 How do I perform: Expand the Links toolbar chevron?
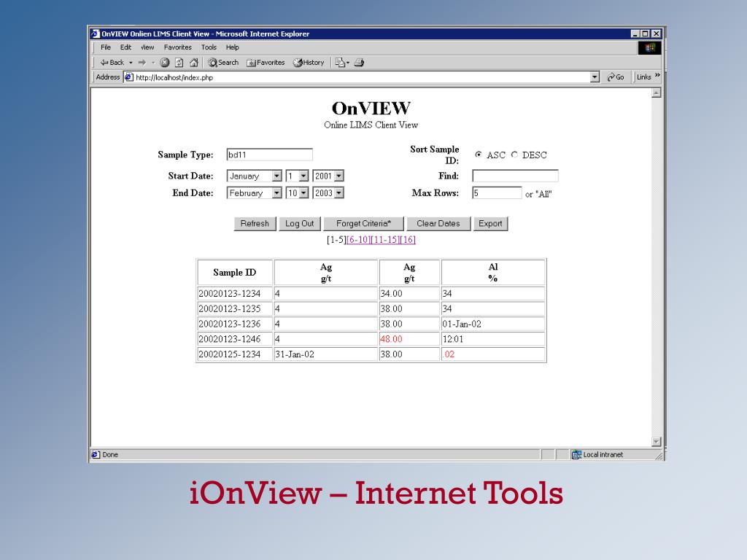[x=657, y=75]
